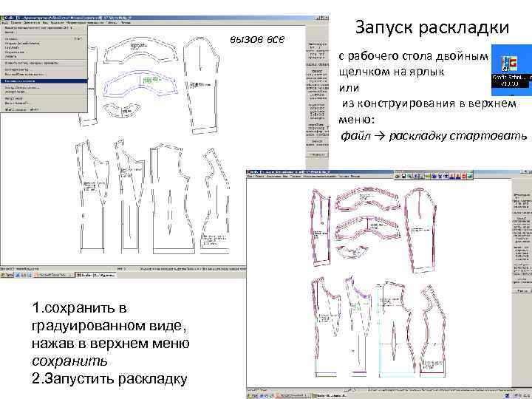532x399 pixels.
Task: Select highlighted 'Раскладку стартовать' entry in File menu
Action: (44, 81)
